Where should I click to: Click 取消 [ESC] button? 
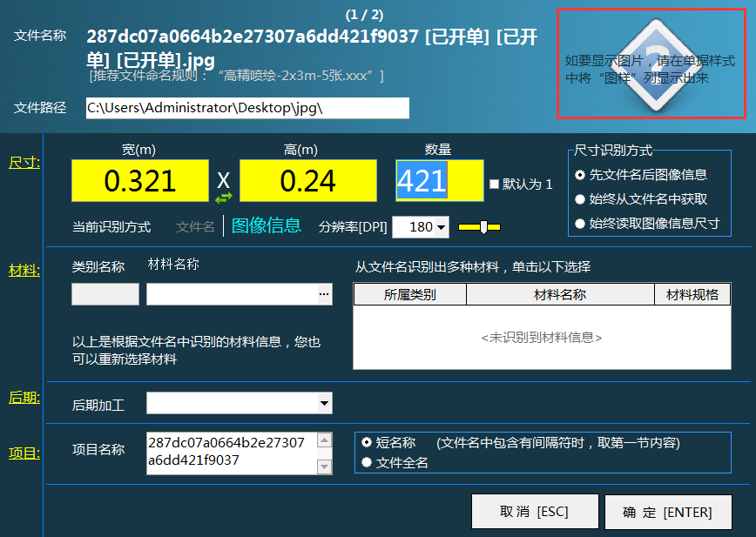click(x=535, y=512)
